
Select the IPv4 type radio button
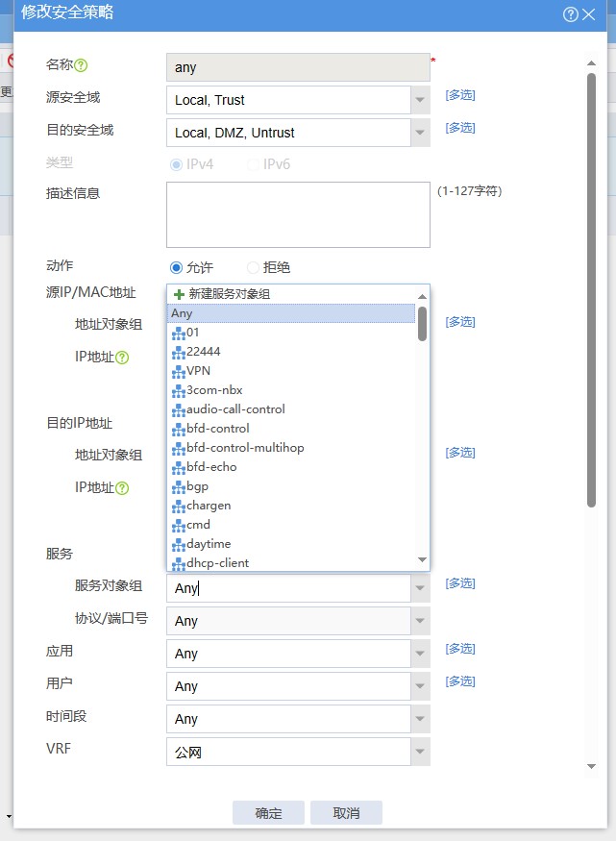[176, 164]
